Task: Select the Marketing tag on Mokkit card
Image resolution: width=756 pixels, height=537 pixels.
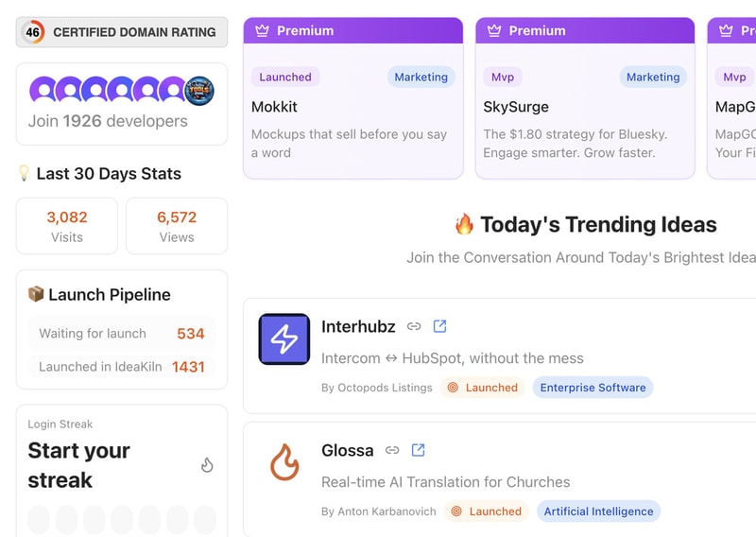Action: tap(421, 77)
